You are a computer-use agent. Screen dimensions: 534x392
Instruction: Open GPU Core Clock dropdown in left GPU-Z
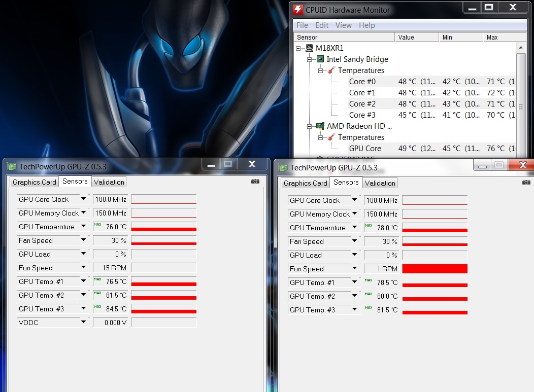pos(83,199)
